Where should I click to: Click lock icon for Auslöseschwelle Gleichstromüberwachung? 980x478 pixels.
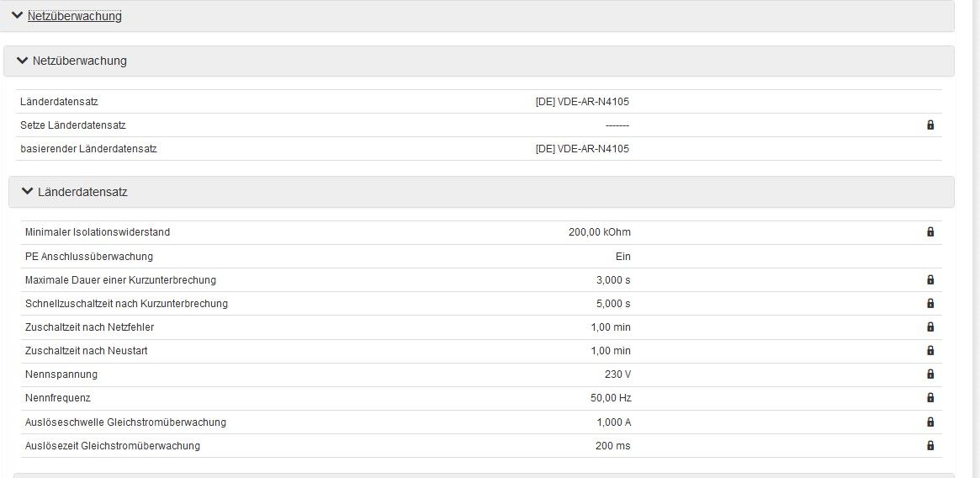[930, 422]
